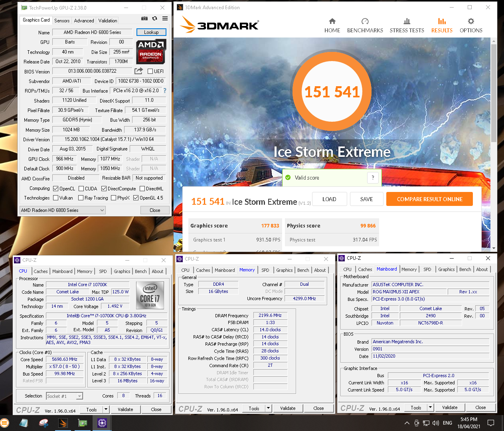Image resolution: width=504 pixels, height=431 pixels.
Task: Toggle the Ray Tracing checkbox
Action: [81, 198]
